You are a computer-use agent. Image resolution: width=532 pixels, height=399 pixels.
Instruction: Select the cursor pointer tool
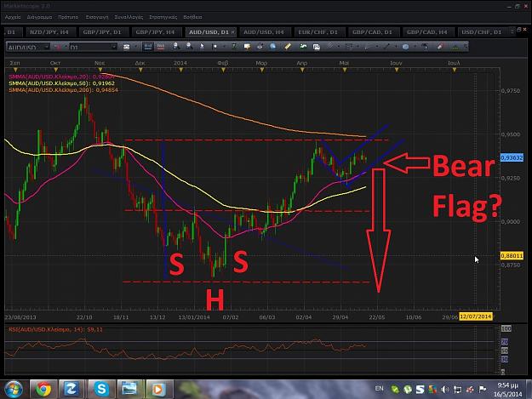click(x=202, y=47)
